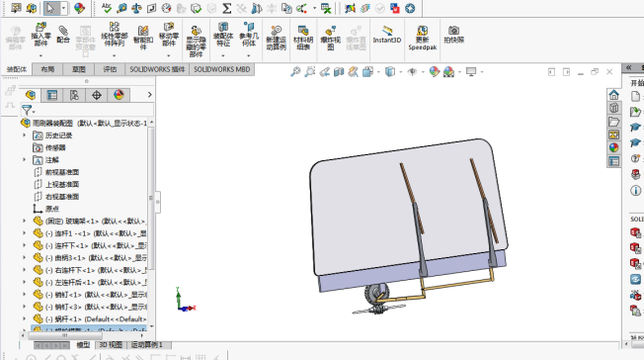644x360 pixels.
Task: Switch to the SOLIDWORKS 插件 tab
Action: click(157, 69)
